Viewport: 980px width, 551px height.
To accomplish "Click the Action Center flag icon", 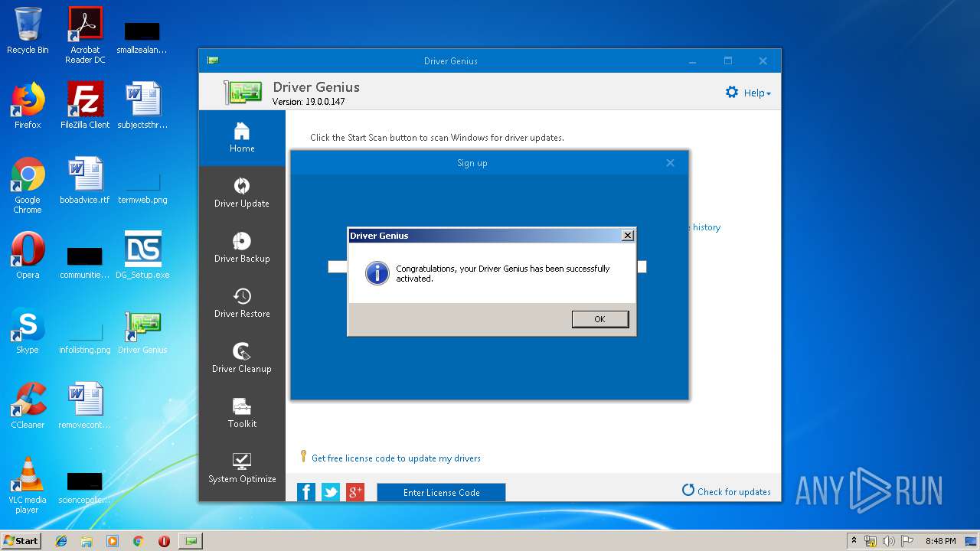I will point(907,541).
